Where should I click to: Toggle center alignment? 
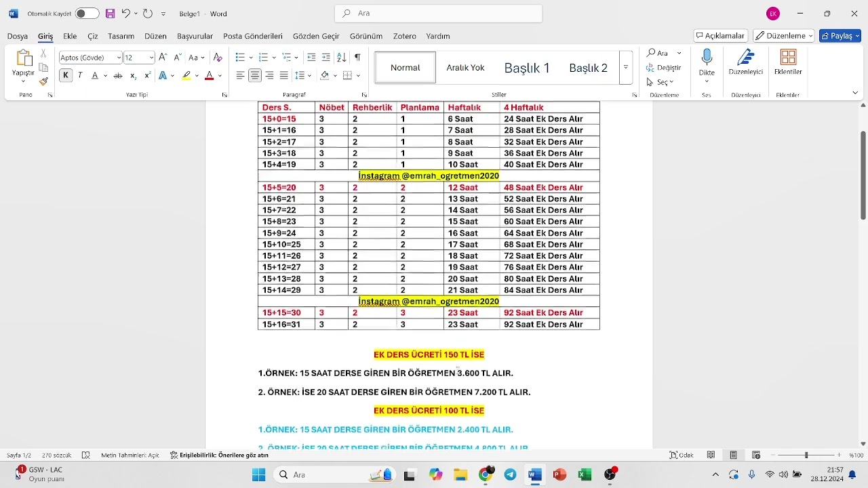click(x=255, y=76)
